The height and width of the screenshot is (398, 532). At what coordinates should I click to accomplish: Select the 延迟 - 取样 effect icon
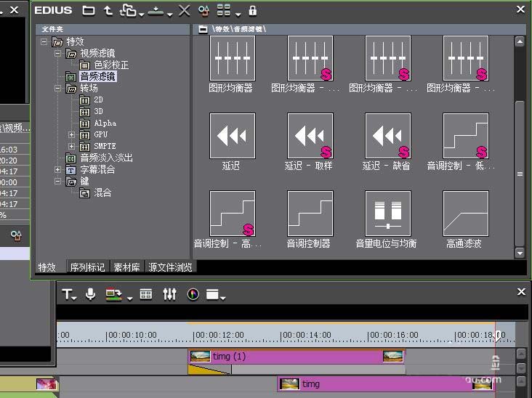coord(310,136)
